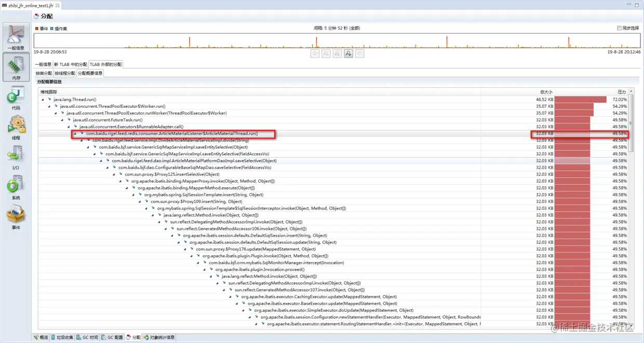644x343 pixels.
Task: Click the 72.02% pressure bar for Thread.run()
Action: click(580, 99)
